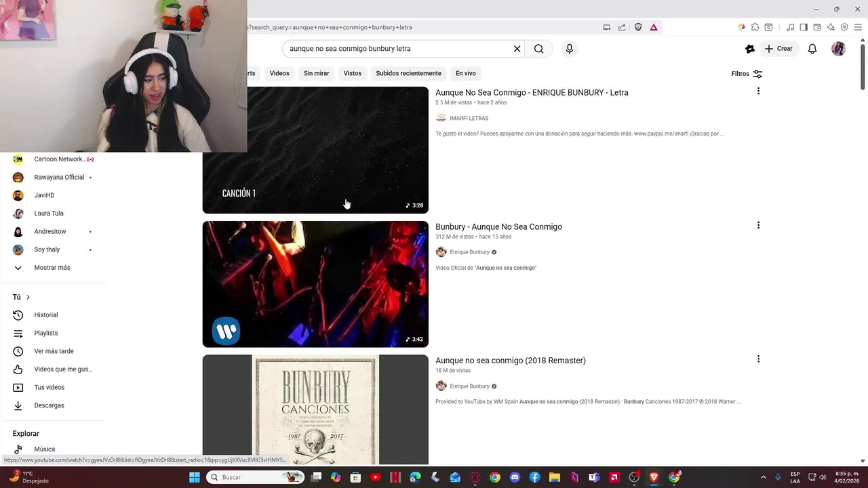The image size is (868, 488).
Task: Open browser extensions puzzle icon
Action: 755,27
